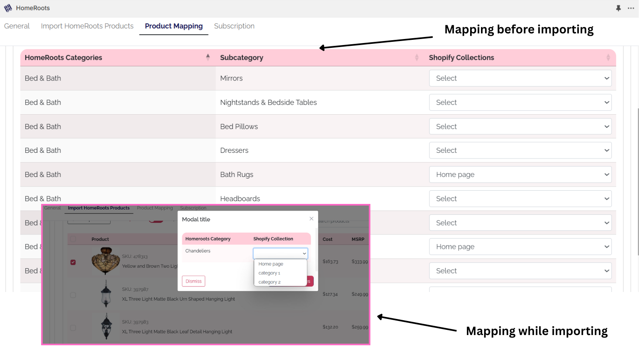Choose category 1 in modal dropdown list
Image resolution: width=644 pixels, height=362 pixels.
click(269, 273)
